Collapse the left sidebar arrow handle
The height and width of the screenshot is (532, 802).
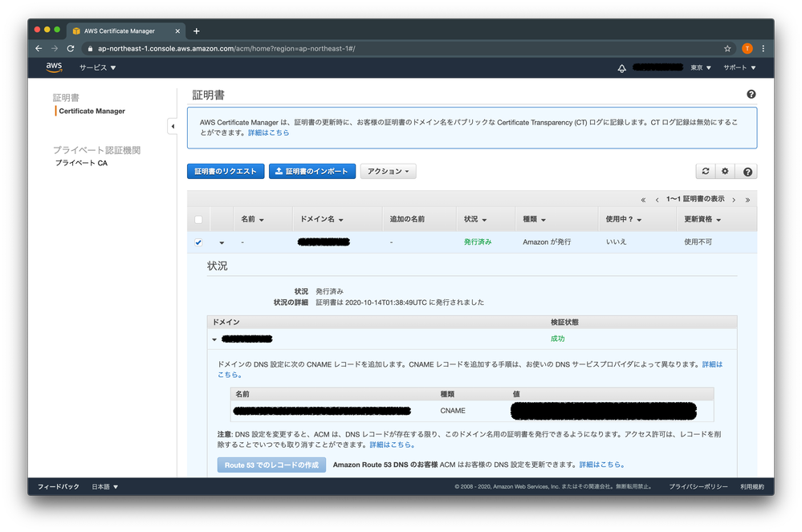[x=173, y=126]
